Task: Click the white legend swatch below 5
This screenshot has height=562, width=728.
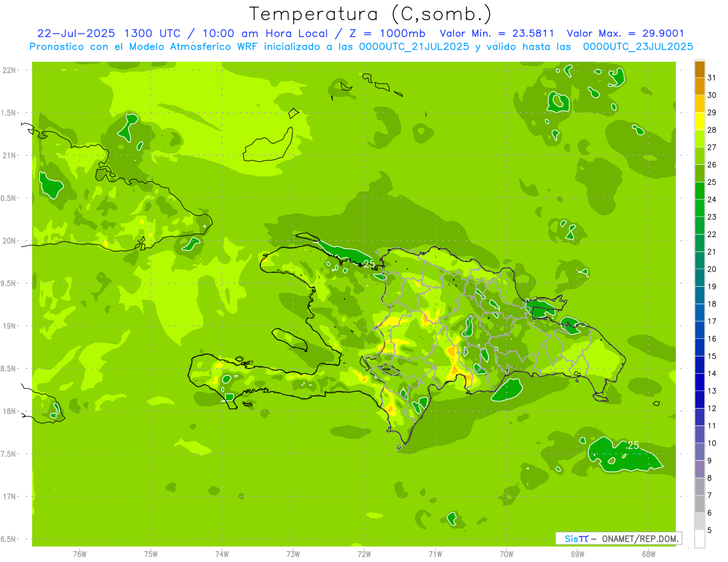Action: (699, 539)
